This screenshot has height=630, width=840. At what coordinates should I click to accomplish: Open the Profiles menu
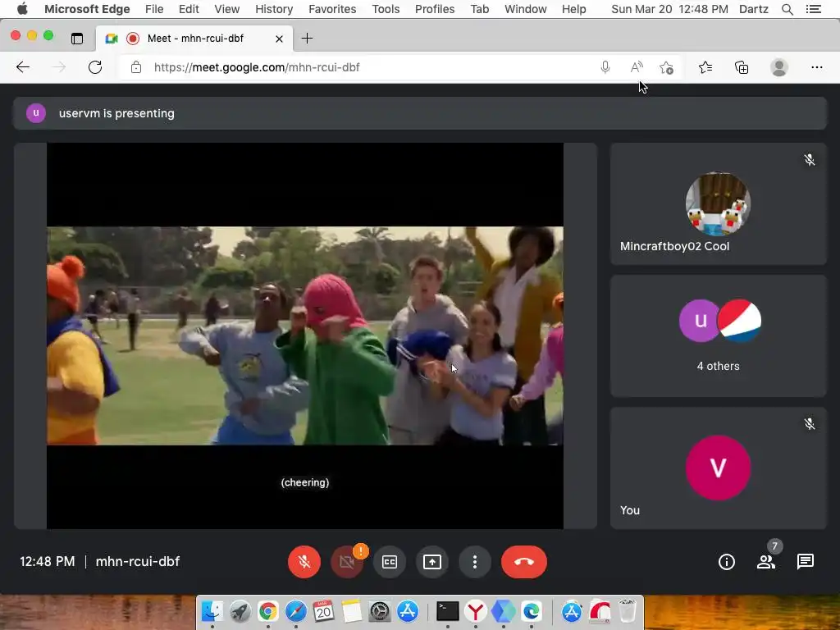click(x=435, y=9)
